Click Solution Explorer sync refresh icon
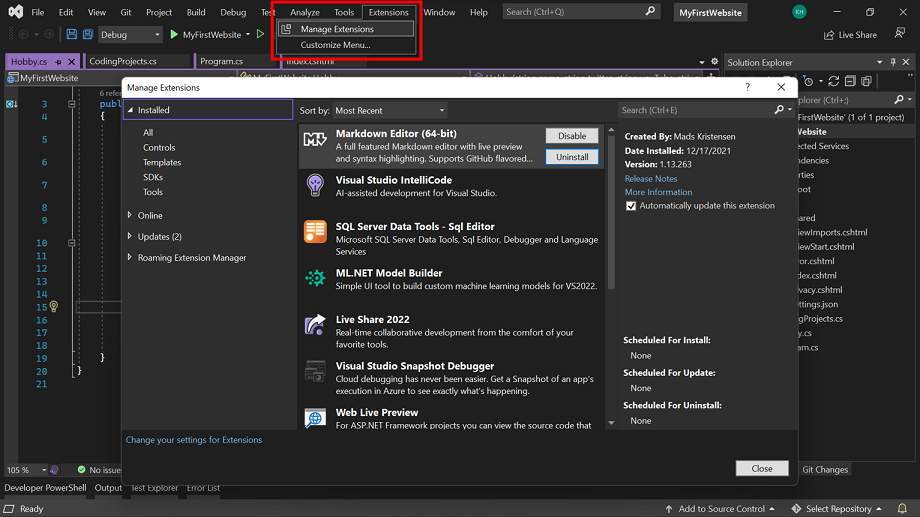 coord(834,81)
